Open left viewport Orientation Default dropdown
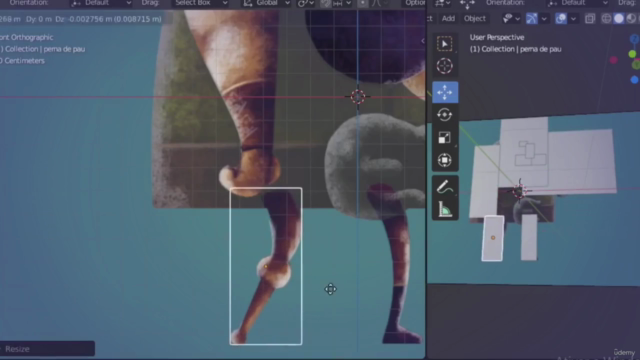 (x=101, y=3)
